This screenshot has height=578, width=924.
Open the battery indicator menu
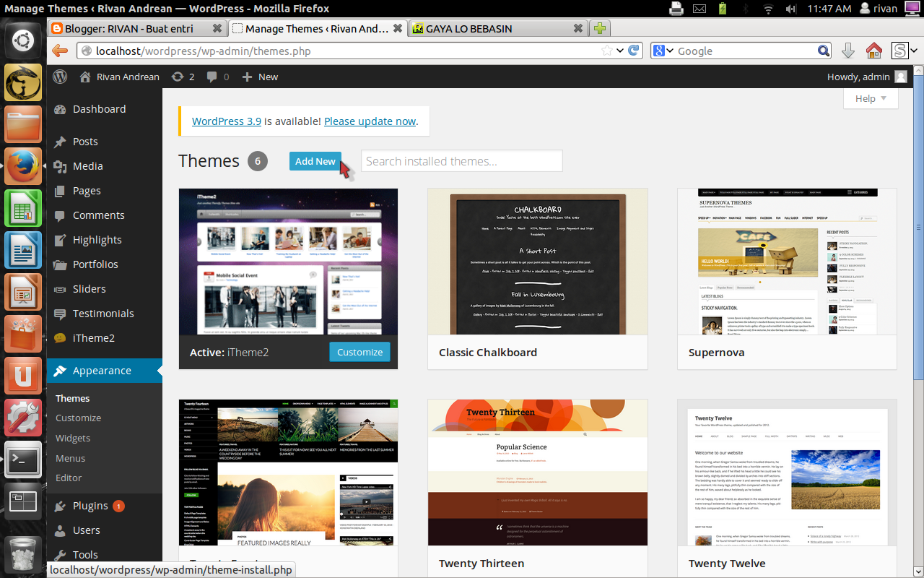[723, 9]
